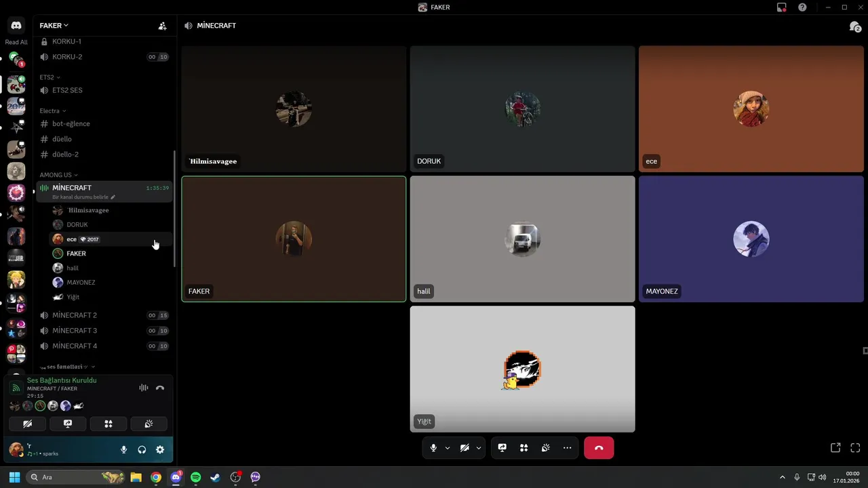Open microphone options arrow in call bar
The image size is (868, 488).
[x=447, y=448]
